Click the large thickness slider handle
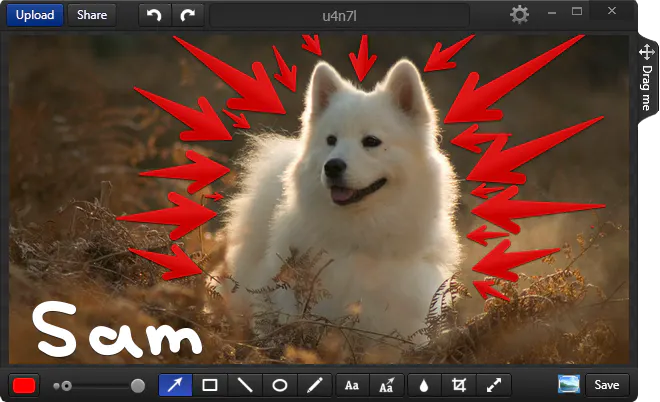660x402 pixels. coord(138,386)
